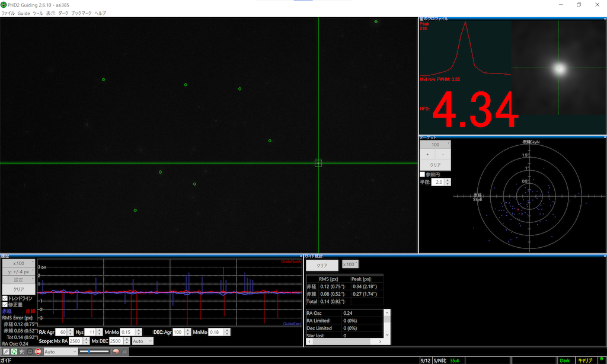Close the star profile panel
The image size is (607, 364).
tap(605, 18)
